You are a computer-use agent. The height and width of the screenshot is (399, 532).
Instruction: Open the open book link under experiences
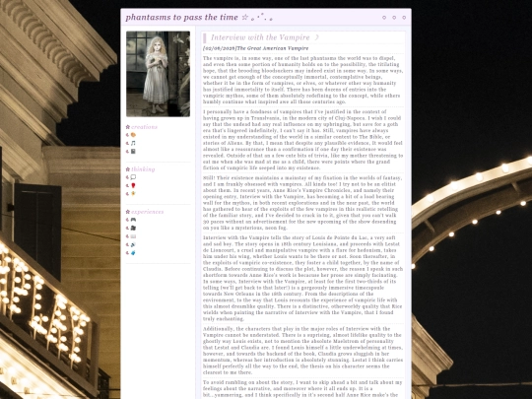point(133,236)
